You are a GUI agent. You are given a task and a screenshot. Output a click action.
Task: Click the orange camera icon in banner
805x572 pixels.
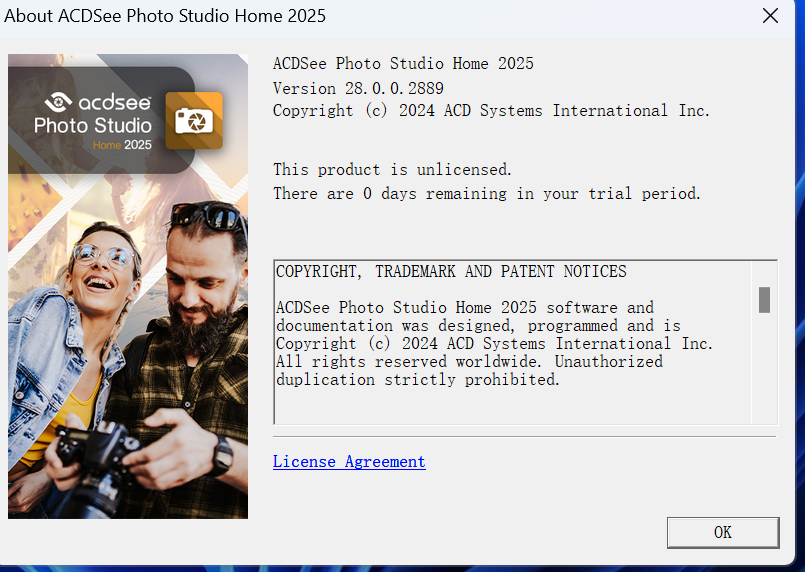[194, 121]
